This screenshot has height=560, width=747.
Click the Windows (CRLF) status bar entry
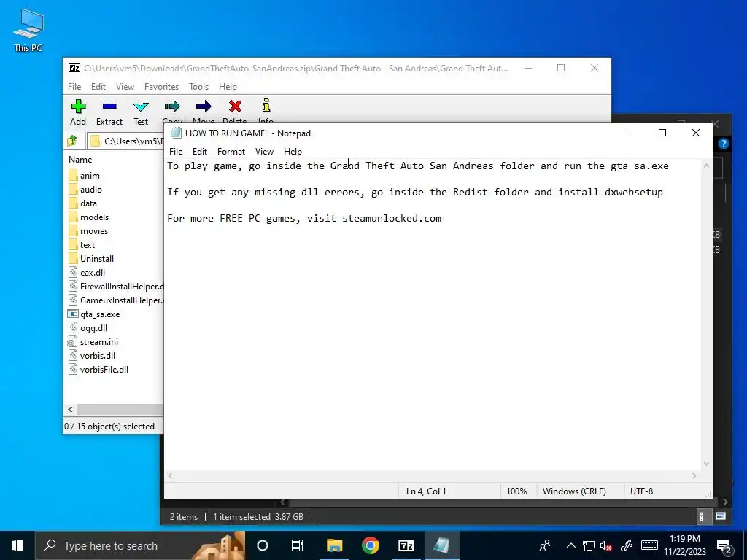574,491
